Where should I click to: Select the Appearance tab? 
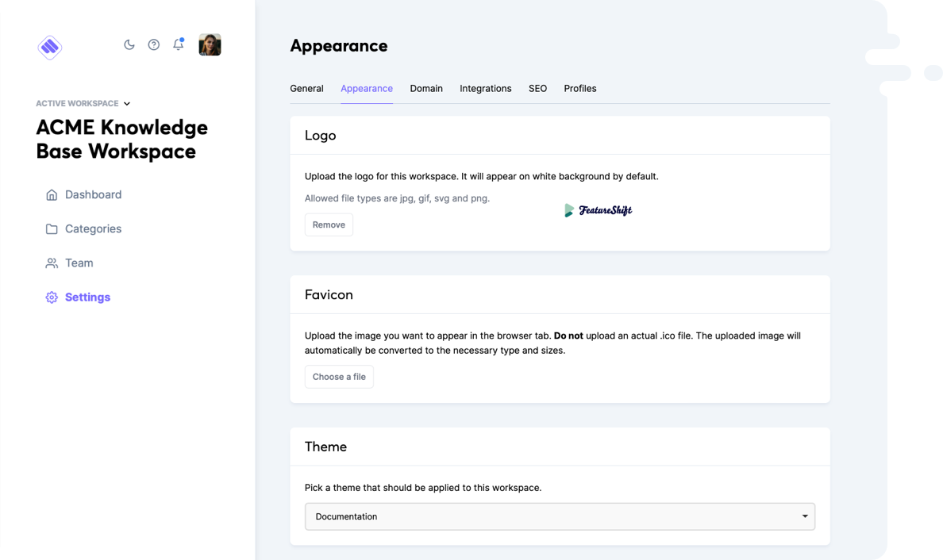point(367,89)
